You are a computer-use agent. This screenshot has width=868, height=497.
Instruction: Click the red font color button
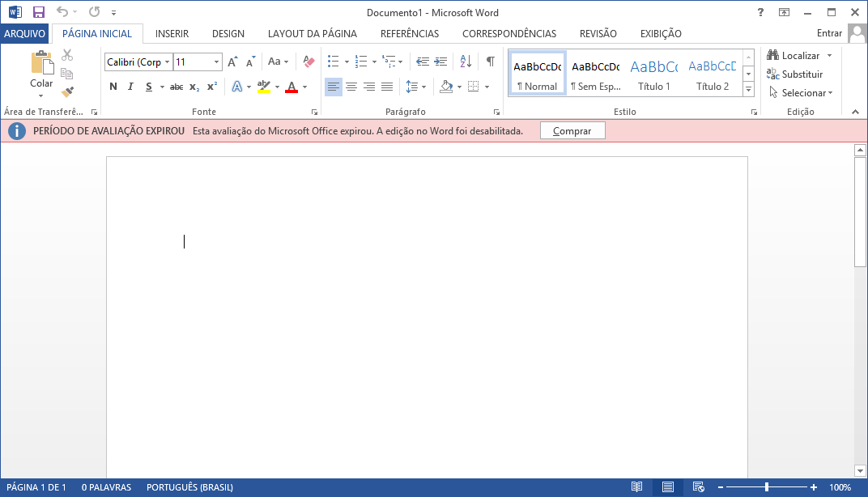(291, 87)
